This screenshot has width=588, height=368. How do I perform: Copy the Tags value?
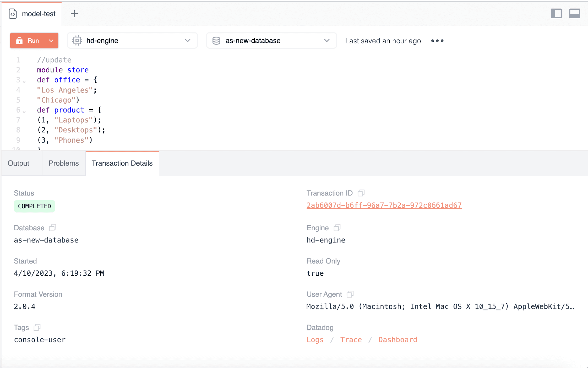(x=37, y=327)
